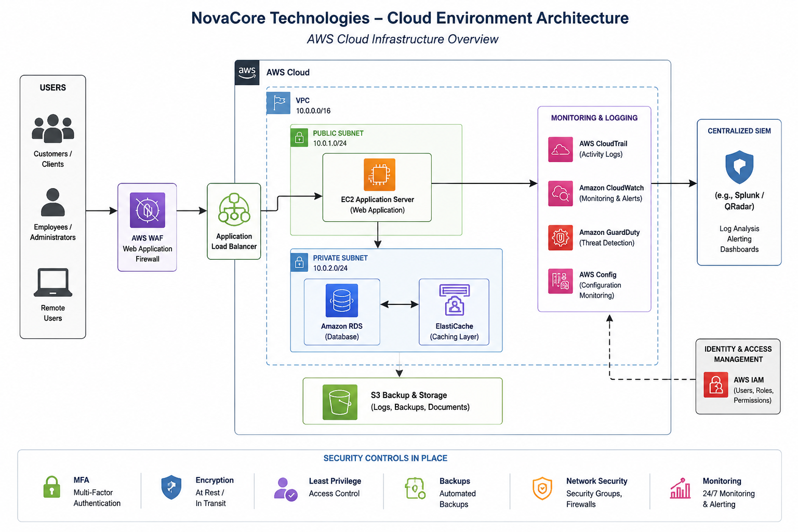The width and height of the screenshot is (798, 532).
Task: Select the "(Caching Layer)" caption
Action: (455, 337)
